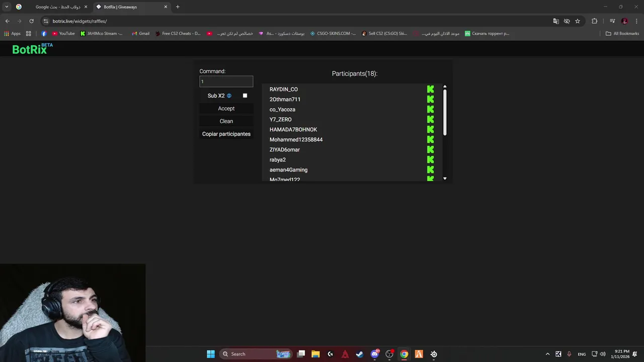The image size is (644, 362).
Task: Open the browser Extensions puzzle icon
Action: pyautogui.click(x=595, y=21)
